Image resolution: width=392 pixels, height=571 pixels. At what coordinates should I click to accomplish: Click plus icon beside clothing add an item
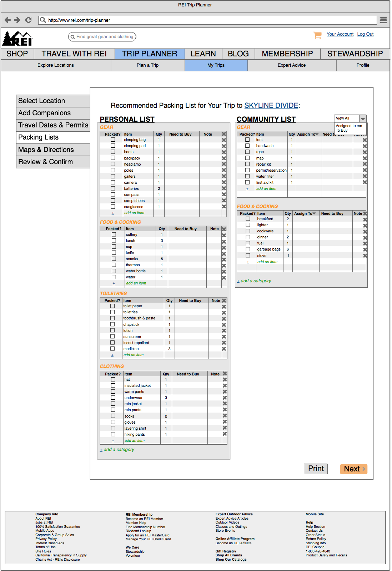[x=113, y=441]
